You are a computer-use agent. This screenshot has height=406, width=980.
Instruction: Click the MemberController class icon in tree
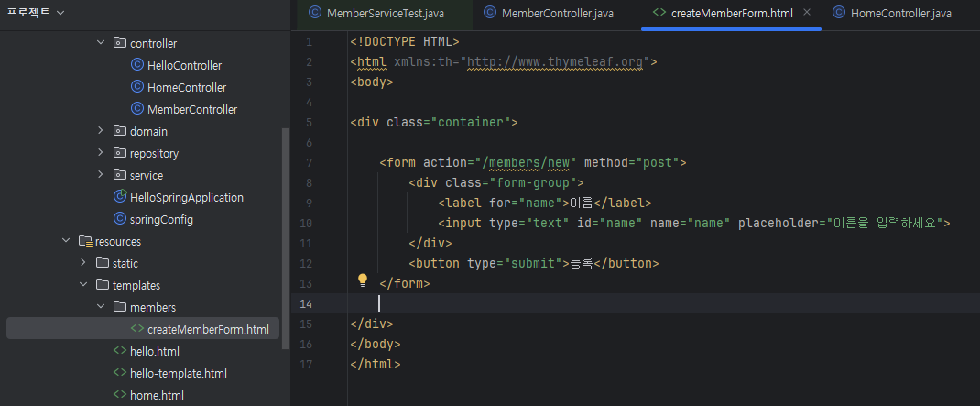point(137,109)
